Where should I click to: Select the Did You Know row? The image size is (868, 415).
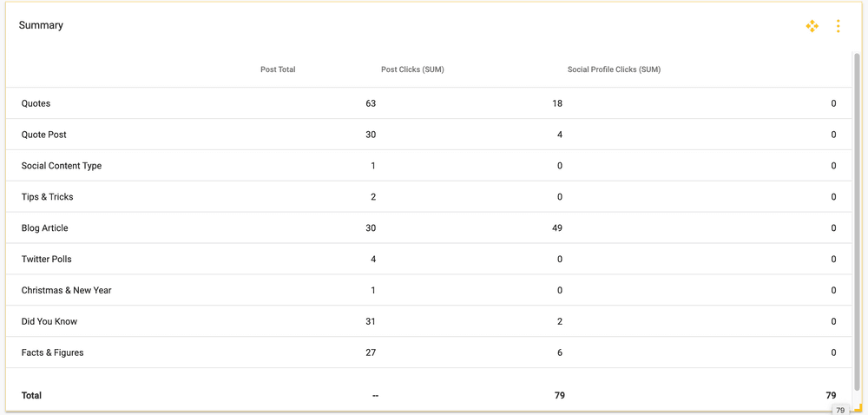(49, 322)
